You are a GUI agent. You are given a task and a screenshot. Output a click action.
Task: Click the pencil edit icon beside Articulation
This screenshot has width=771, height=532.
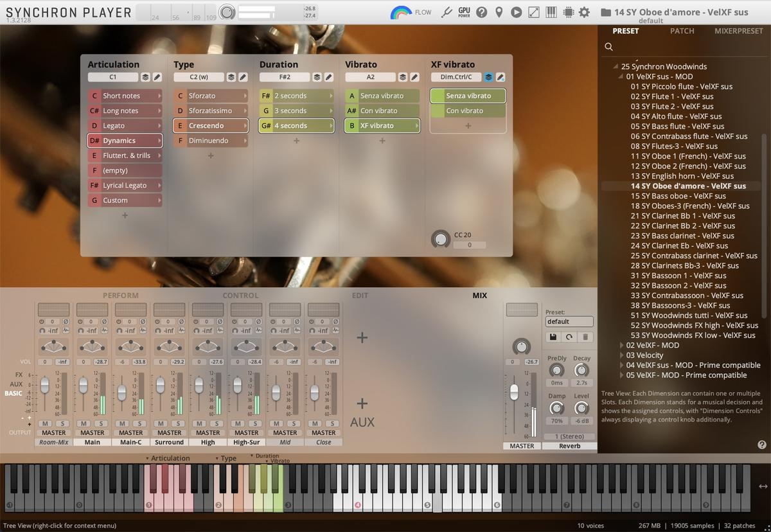(157, 77)
